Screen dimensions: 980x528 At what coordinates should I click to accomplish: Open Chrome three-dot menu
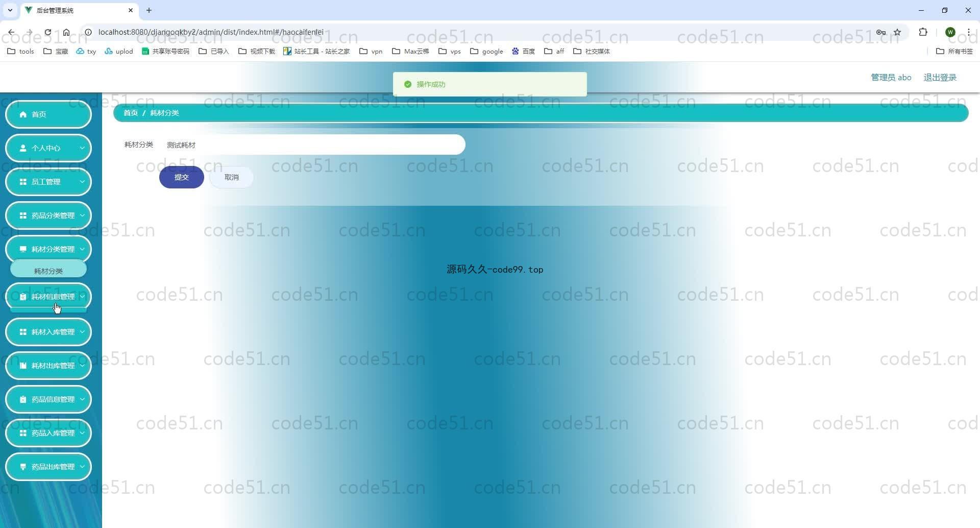click(x=968, y=32)
